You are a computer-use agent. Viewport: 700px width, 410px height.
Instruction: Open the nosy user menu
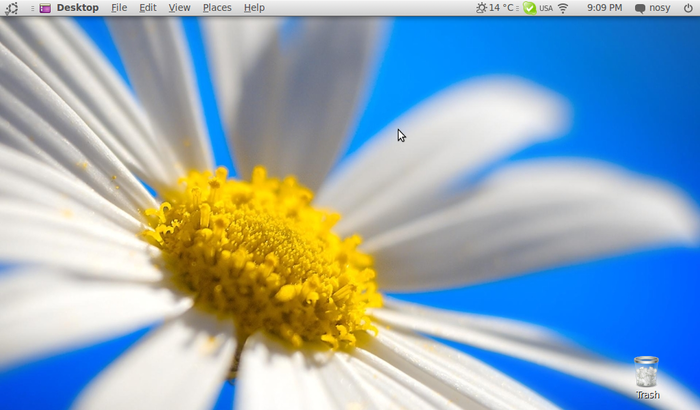(x=660, y=8)
